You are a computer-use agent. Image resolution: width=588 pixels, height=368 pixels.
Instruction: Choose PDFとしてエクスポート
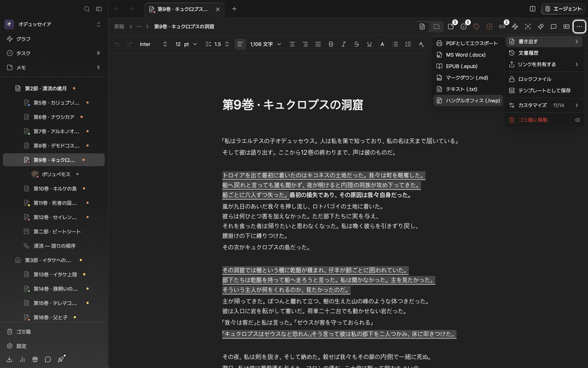pos(468,43)
